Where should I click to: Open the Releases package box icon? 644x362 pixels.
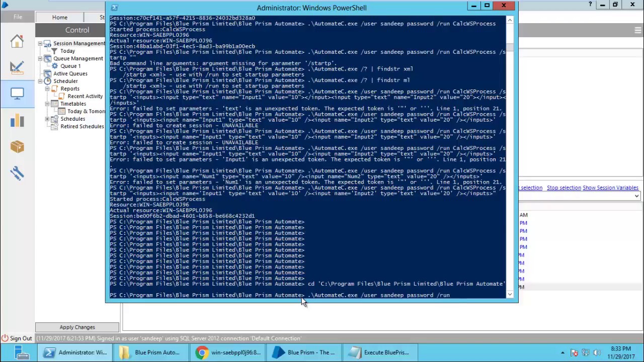click(x=17, y=146)
